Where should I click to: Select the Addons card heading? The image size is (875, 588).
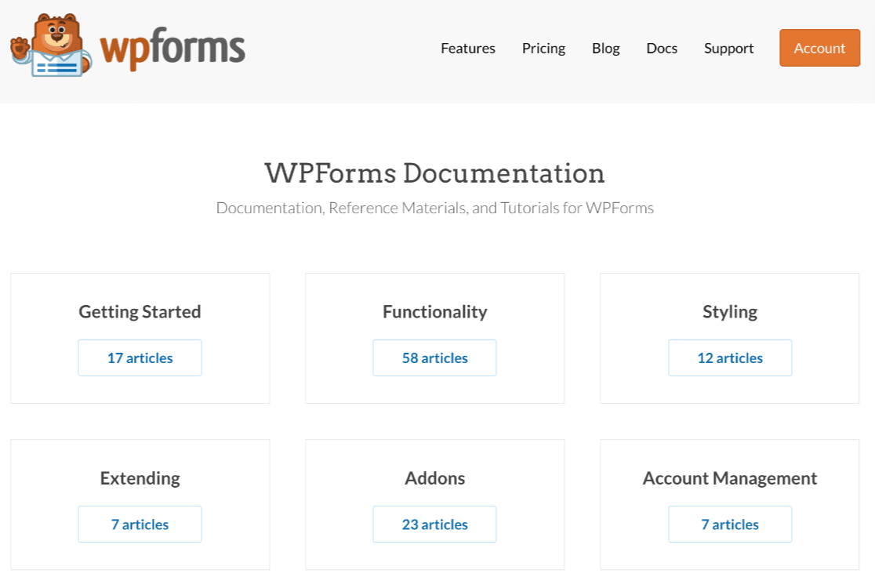[434, 478]
